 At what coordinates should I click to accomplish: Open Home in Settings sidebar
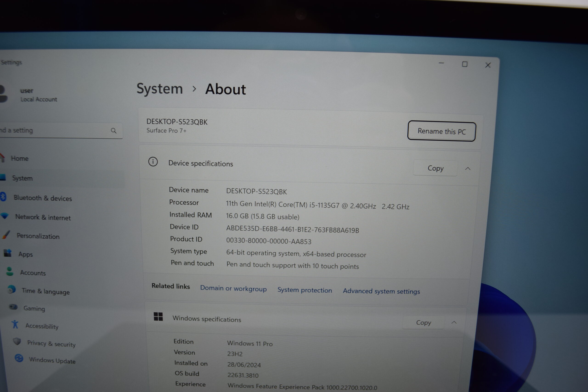pos(20,158)
